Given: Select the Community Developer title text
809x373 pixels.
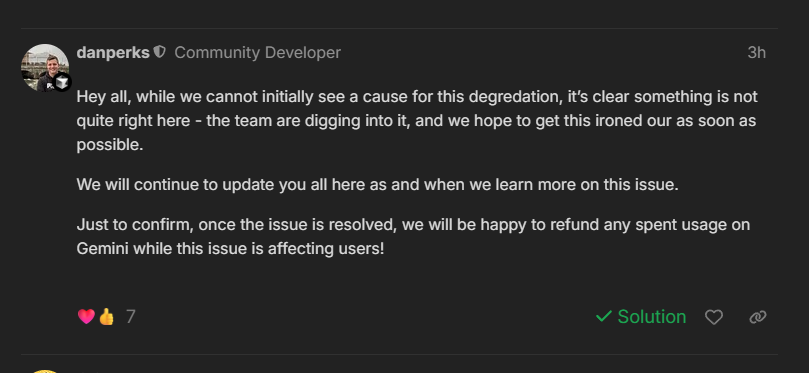Looking at the screenshot, I should [x=257, y=53].
